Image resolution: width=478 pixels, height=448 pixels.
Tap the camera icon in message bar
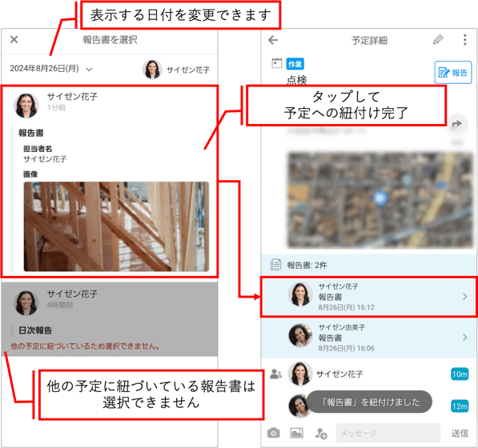274,433
